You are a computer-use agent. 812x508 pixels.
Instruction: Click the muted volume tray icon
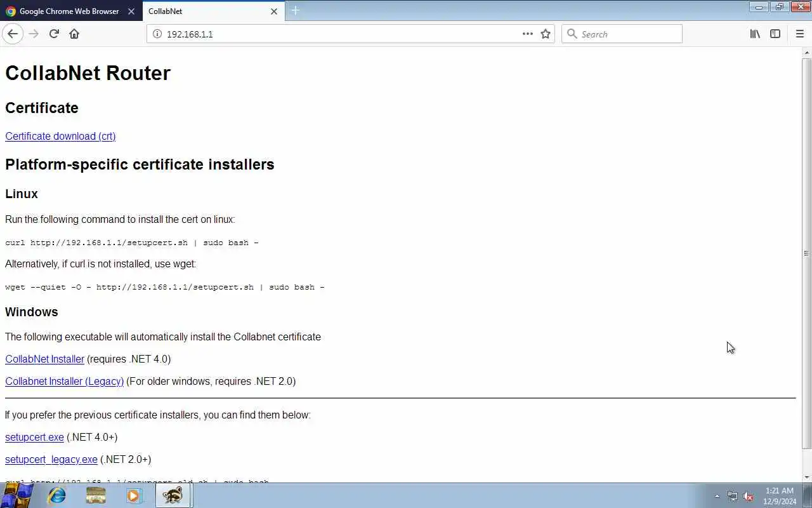(x=749, y=496)
